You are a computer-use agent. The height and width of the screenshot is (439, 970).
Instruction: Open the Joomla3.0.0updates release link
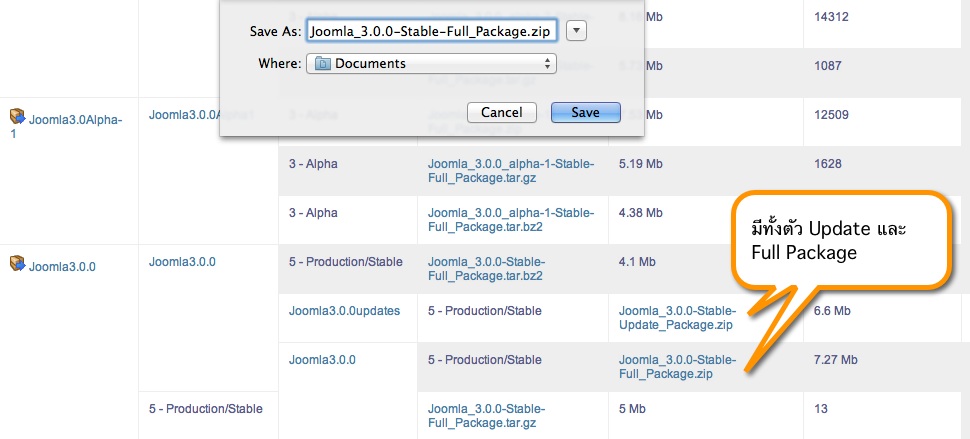[x=344, y=311]
